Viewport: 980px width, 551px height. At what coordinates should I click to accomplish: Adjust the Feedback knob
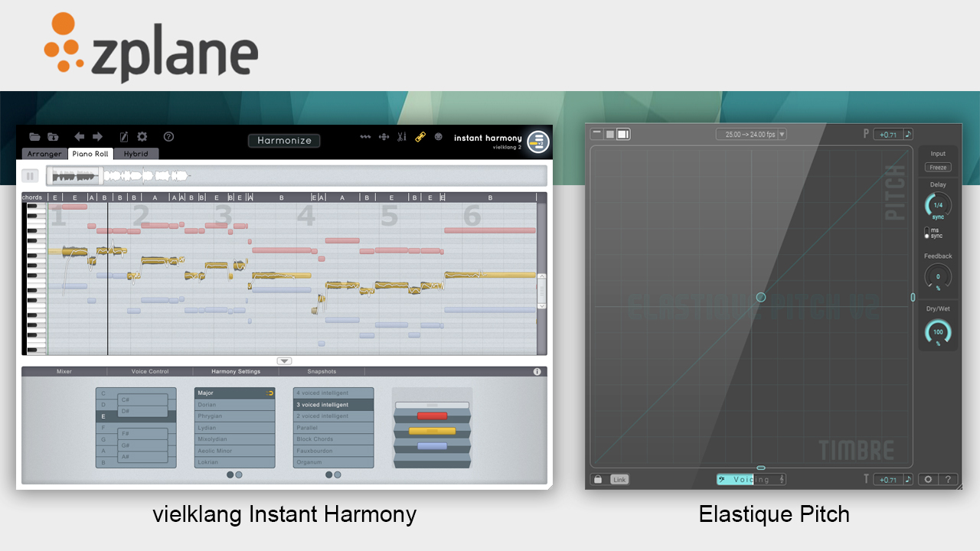pyautogui.click(x=938, y=276)
